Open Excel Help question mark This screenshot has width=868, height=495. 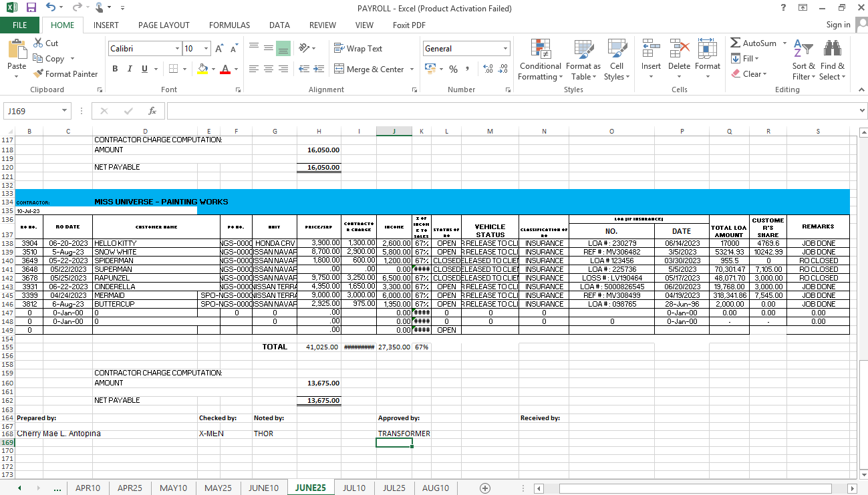(x=783, y=8)
